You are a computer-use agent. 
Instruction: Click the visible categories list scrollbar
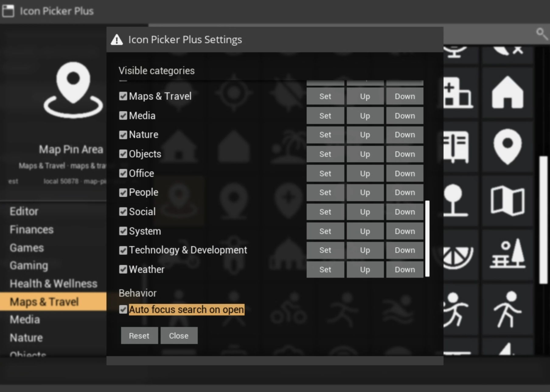(x=427, y=239)
